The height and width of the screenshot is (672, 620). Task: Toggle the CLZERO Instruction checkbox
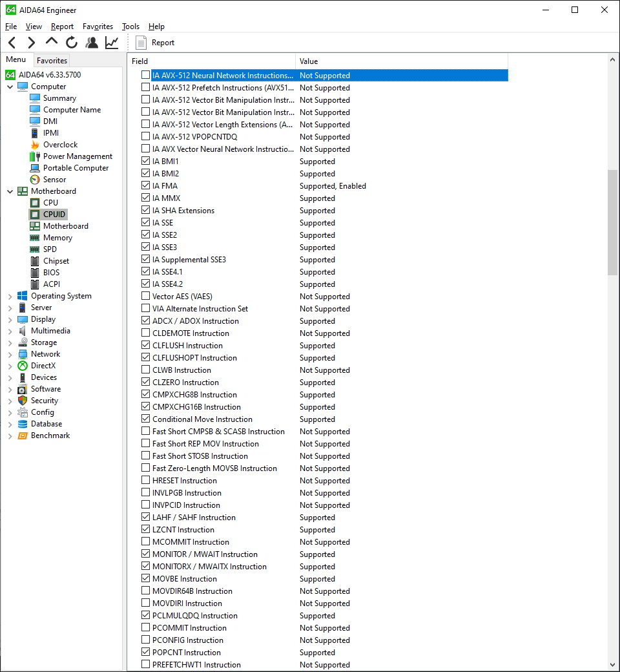(146, 382)
